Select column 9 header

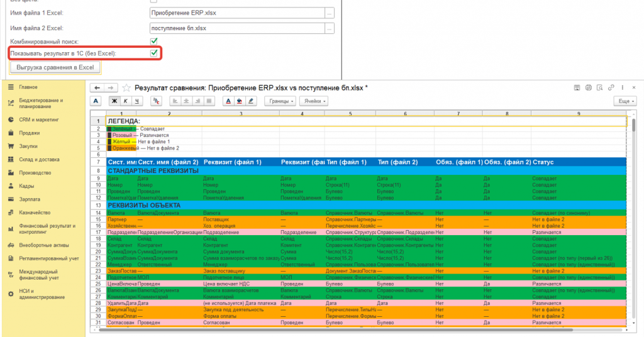pos(579,114)
